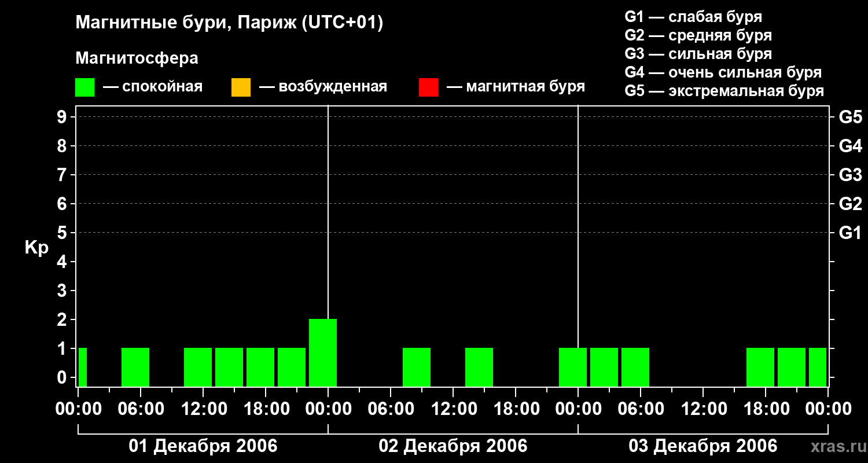The width and height of the screenshot is (868, 463).
Task: Click the G5 label on the right axis
Action: coord(850,117)
